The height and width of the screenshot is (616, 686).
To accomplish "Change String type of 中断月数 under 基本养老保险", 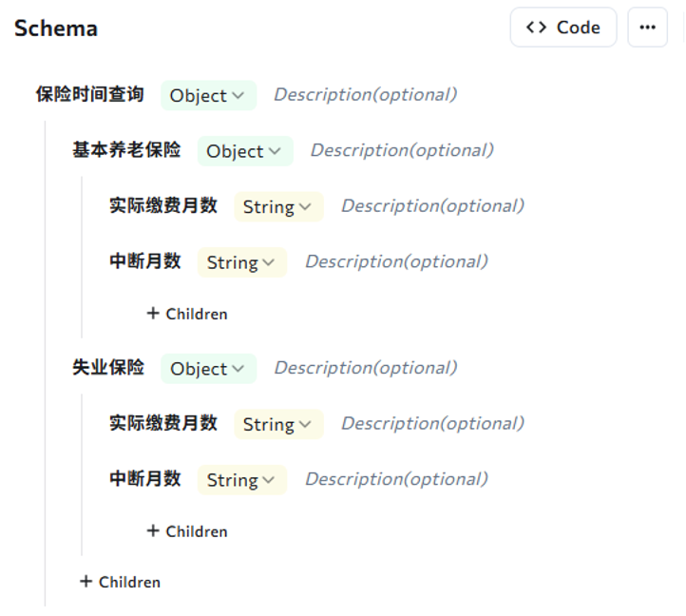I will click(241, 262).
